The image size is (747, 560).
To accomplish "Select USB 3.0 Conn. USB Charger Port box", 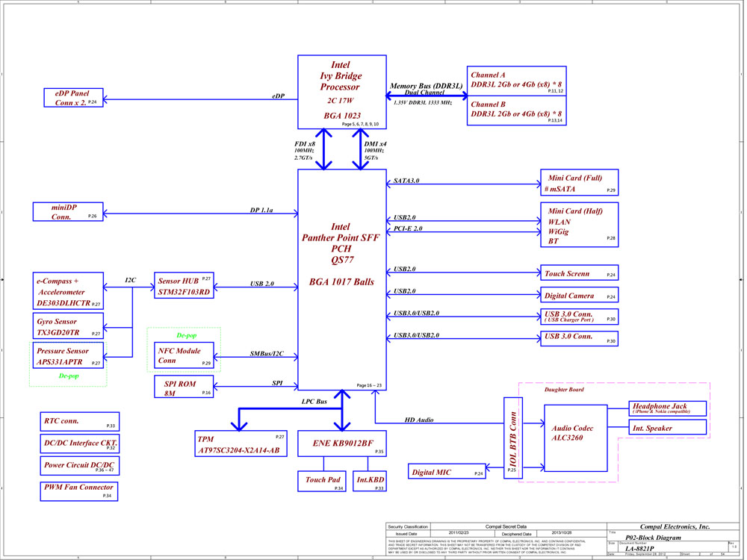I will [x=580, y=317].
